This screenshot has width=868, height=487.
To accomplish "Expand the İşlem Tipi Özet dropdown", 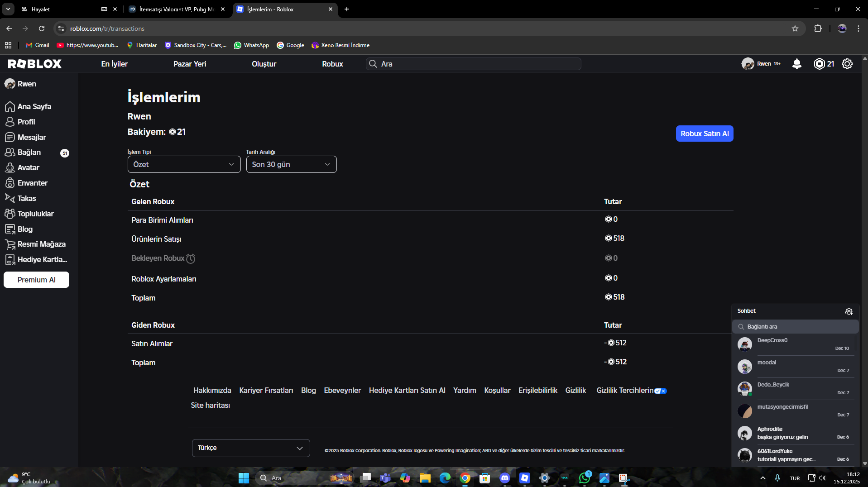I will tap(184, 164).
